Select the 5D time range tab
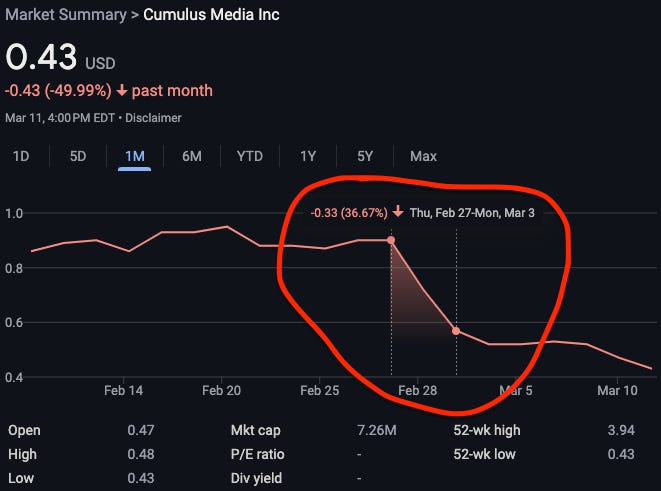661x491 pixels. (x=78, y=156)
